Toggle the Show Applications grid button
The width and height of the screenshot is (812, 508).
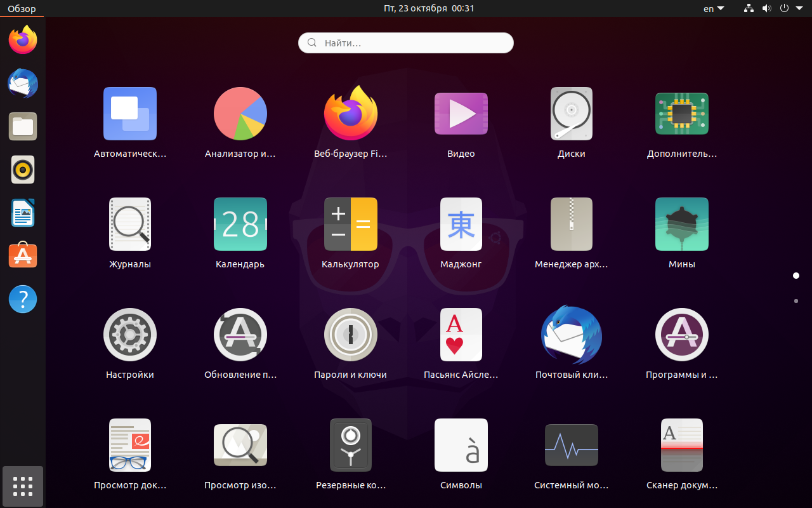coord(23,486)
